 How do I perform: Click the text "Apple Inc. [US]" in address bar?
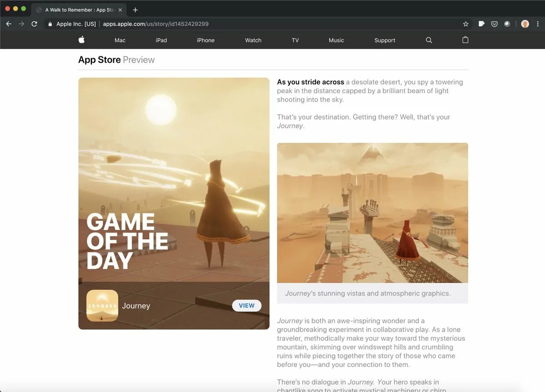coord(76,24)
